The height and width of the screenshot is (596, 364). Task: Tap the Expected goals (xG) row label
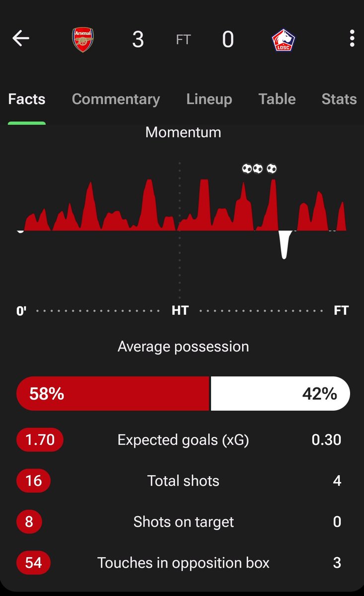point(183,440)
